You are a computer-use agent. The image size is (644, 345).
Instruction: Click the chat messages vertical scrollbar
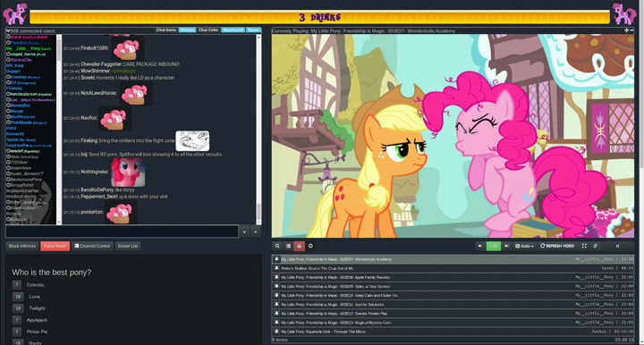coord(258,130)
